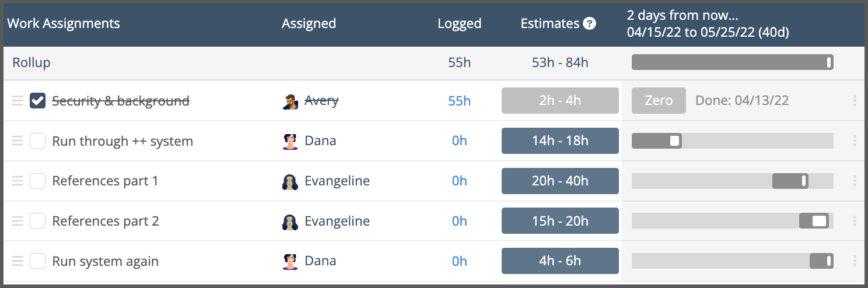This screenshot has width=868, height=288.
Task: Click the 14h - 18h estimate button
Action: [x=560, y=141]
